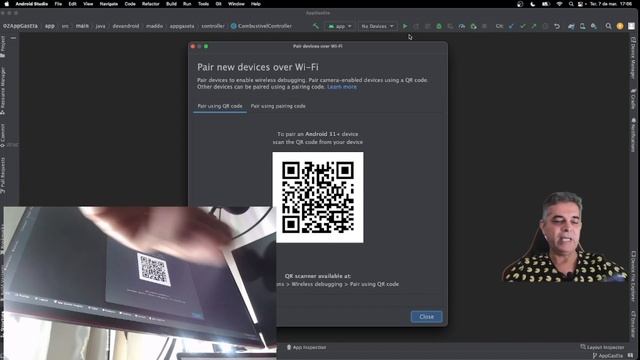Click the devandroid breadcrumb segment
The image size is (640, 360).
click(x=126, y=26)
